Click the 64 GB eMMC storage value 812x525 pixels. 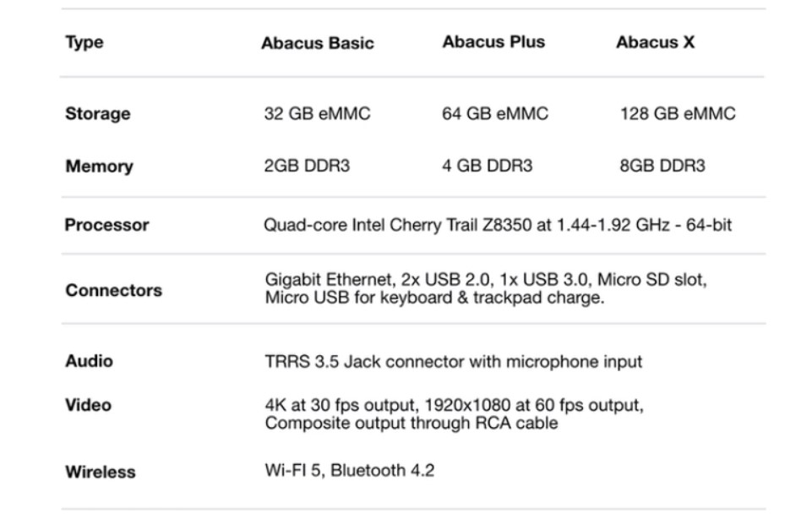pos(494,113)
